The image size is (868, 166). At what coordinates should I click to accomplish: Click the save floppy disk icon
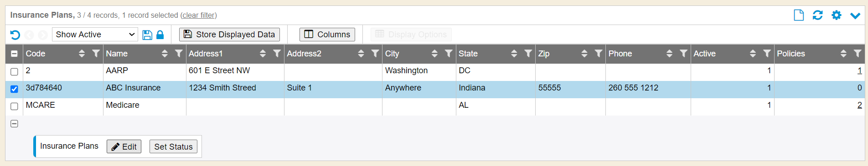(x=147, y=35)
